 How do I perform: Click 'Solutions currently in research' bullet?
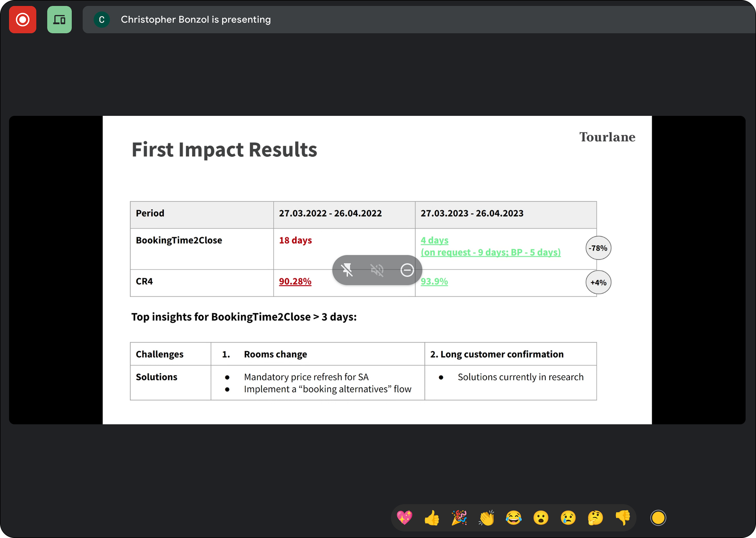point(521,377)
